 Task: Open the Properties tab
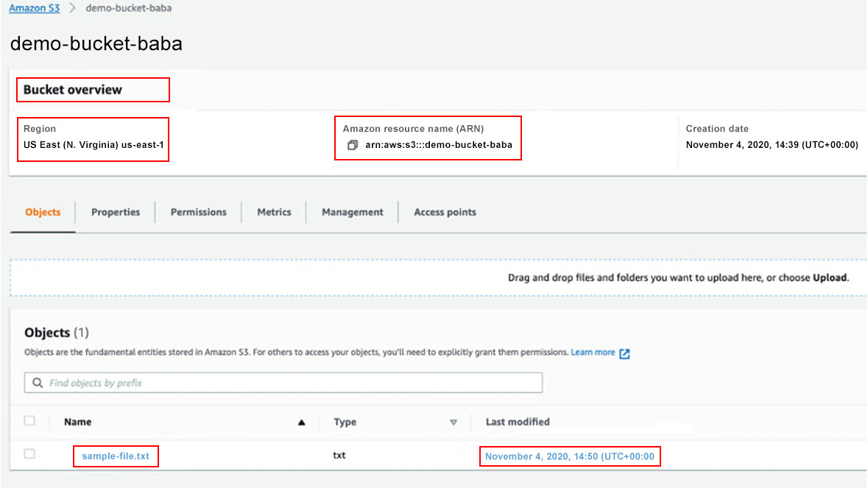coord(116,212)
